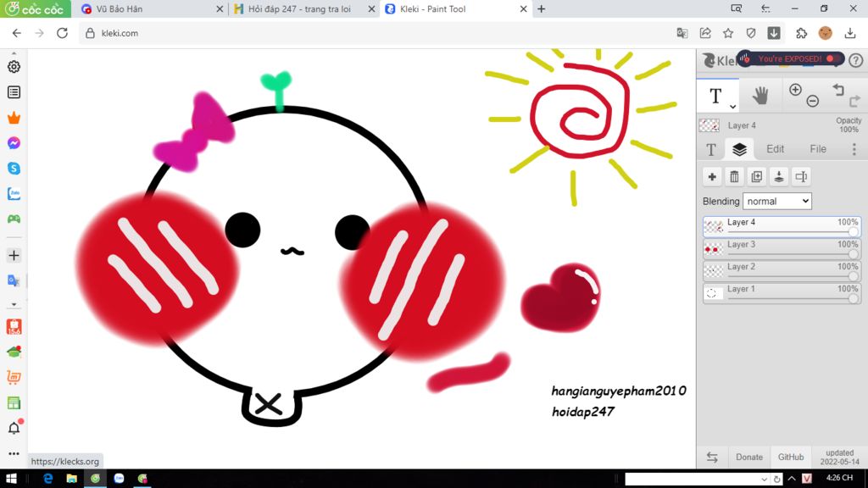868x488 pixels.
Task: Swap the panel side with arrows icon
Action: (712, 457)
